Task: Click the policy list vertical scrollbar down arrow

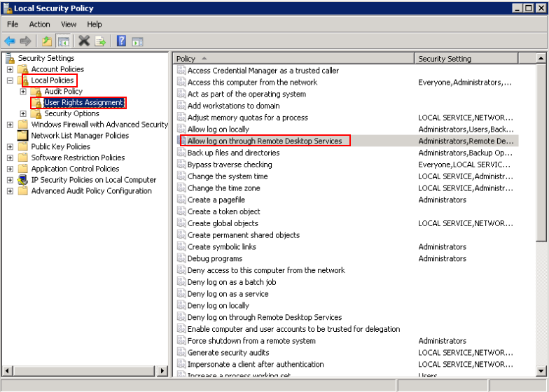Action: click(x=541, y=371)
